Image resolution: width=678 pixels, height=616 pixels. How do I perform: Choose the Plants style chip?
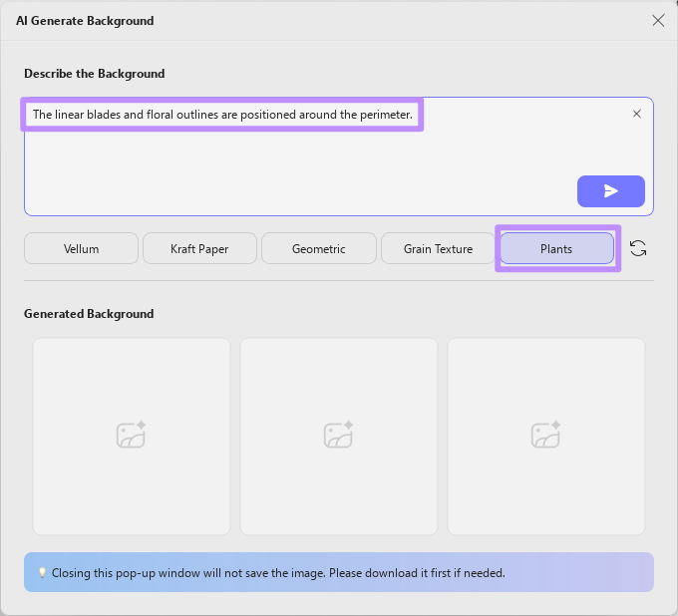pyautogui.click(x=556, y=248)
